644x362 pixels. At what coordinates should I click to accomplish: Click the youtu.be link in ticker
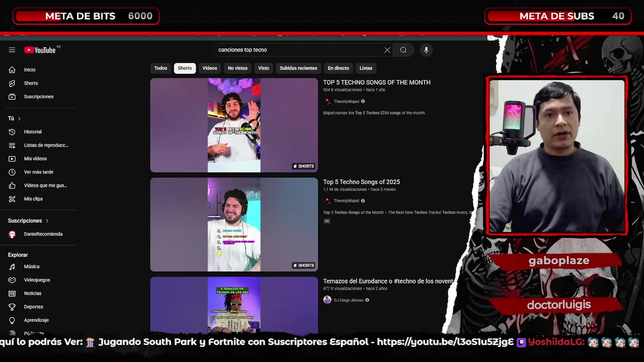click(445, 342)
